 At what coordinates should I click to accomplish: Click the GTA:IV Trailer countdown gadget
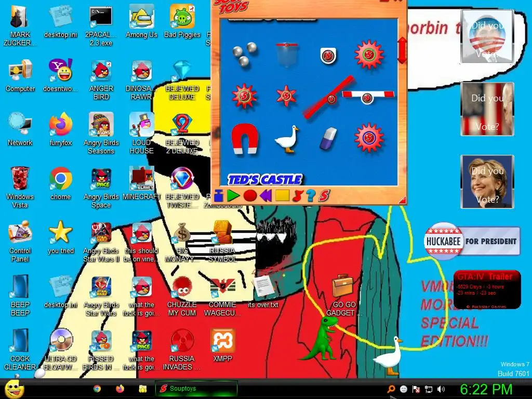tap(487, 289)
